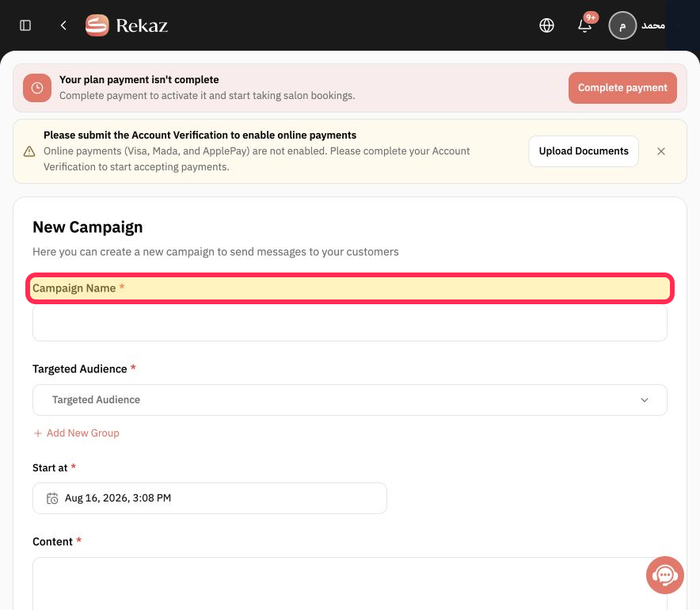Open the Rekaz logo home
Screen dimensions: 700x610
click(x=127, y=25)
